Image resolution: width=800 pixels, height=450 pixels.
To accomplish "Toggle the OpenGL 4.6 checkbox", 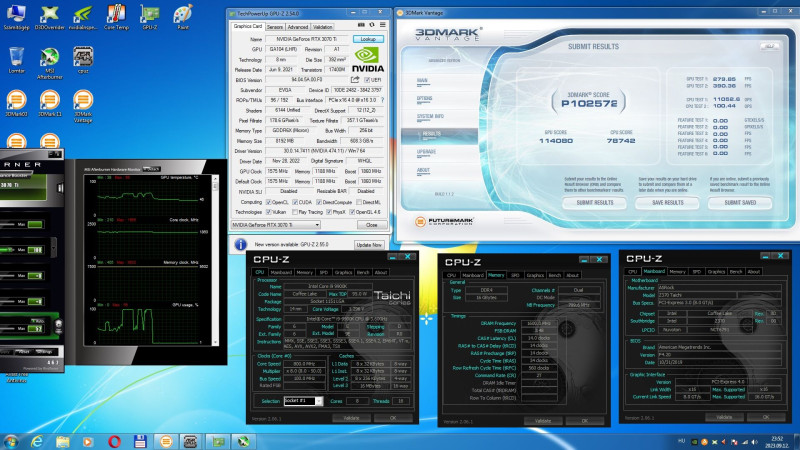I will pyautogui.click(x=352, y=212).
